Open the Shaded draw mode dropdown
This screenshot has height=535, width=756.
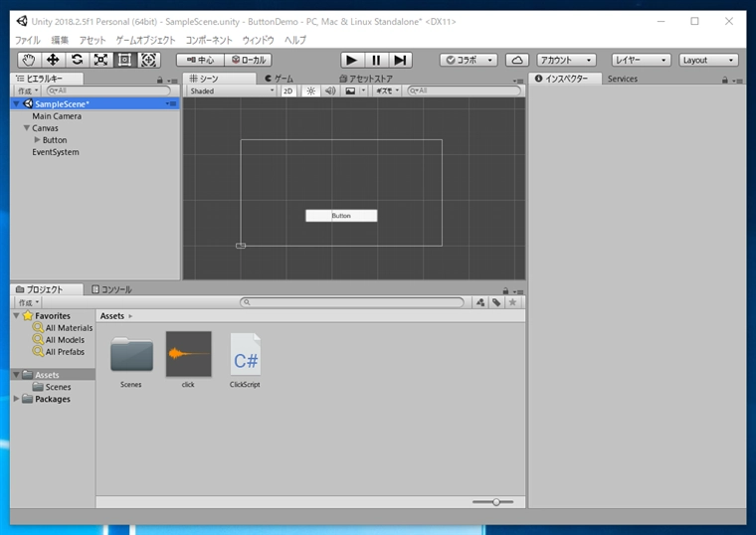(x=232, y=90)
